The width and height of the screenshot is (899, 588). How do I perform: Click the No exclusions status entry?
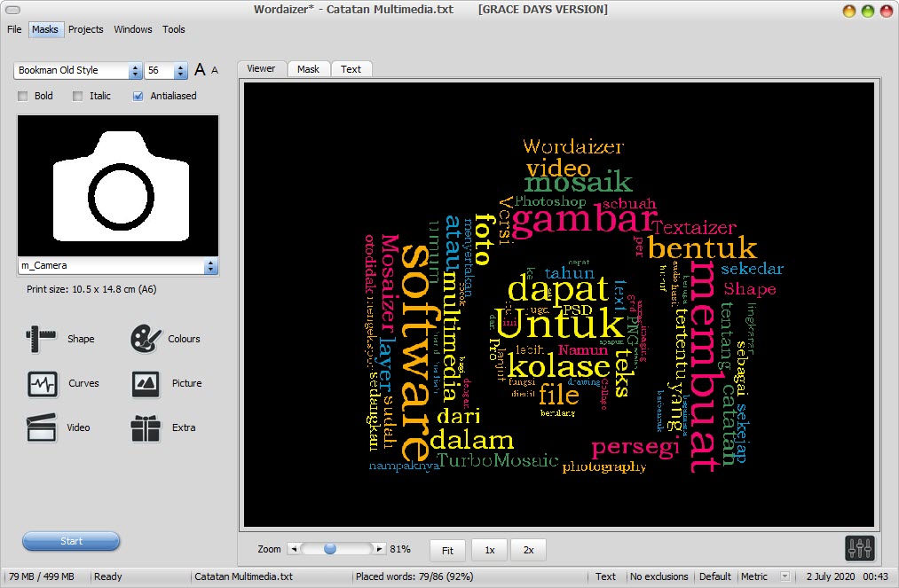tap(659, 576)
